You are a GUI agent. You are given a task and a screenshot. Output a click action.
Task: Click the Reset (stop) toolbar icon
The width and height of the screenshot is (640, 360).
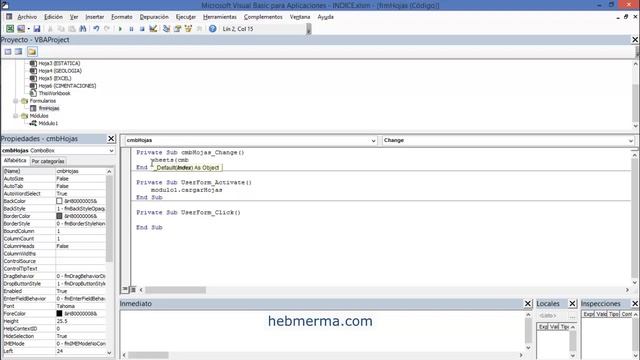click(x=142, y=29)
